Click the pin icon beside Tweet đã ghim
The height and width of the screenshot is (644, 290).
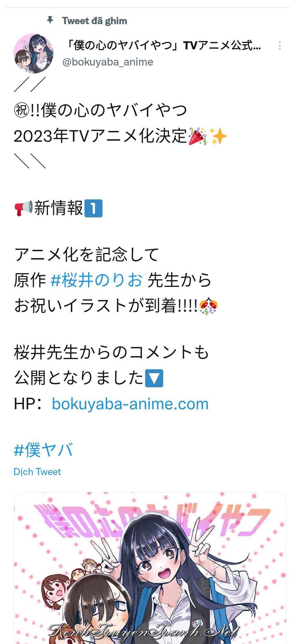point(50,21)
